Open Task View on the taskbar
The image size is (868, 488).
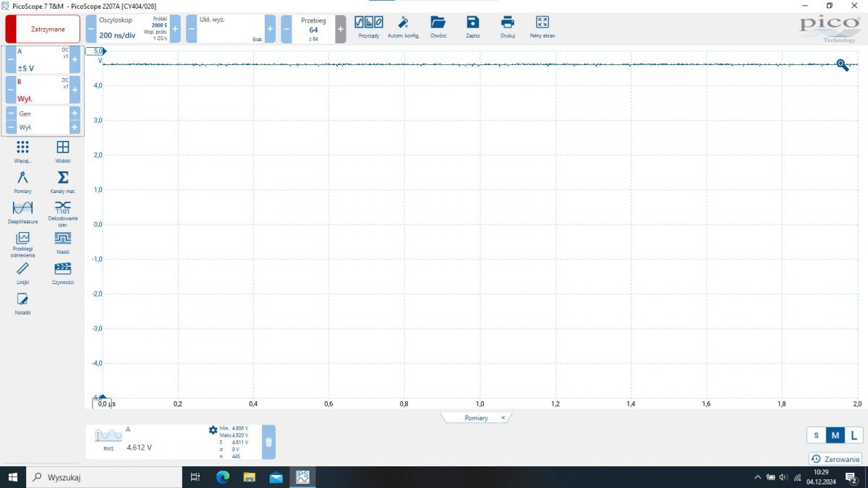(x=195, y=477)
